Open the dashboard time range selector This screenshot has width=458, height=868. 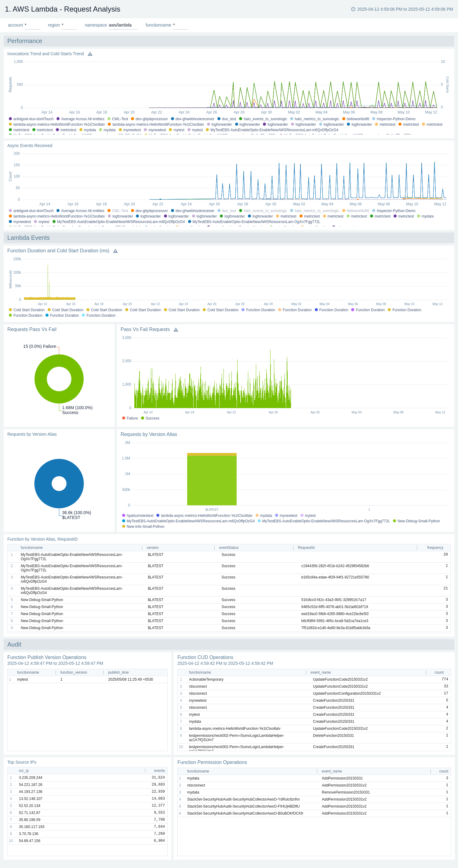(x=404, y=9)
